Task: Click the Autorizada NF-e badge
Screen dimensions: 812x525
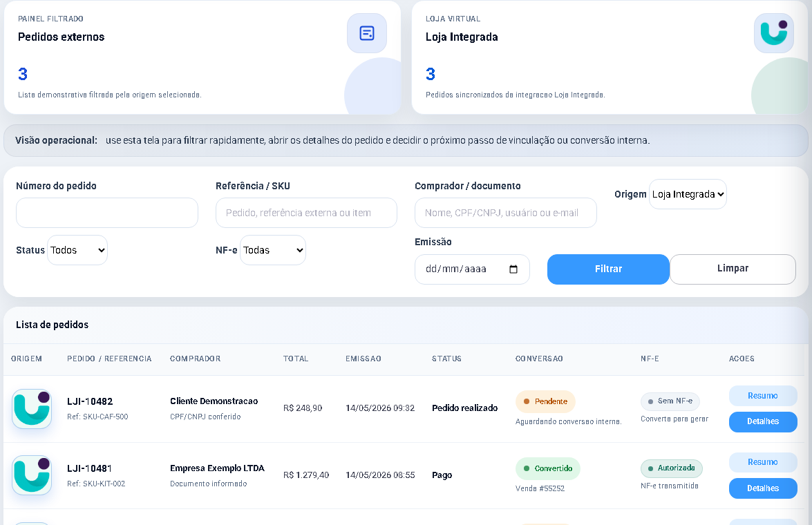Action: tap(672, 468)
